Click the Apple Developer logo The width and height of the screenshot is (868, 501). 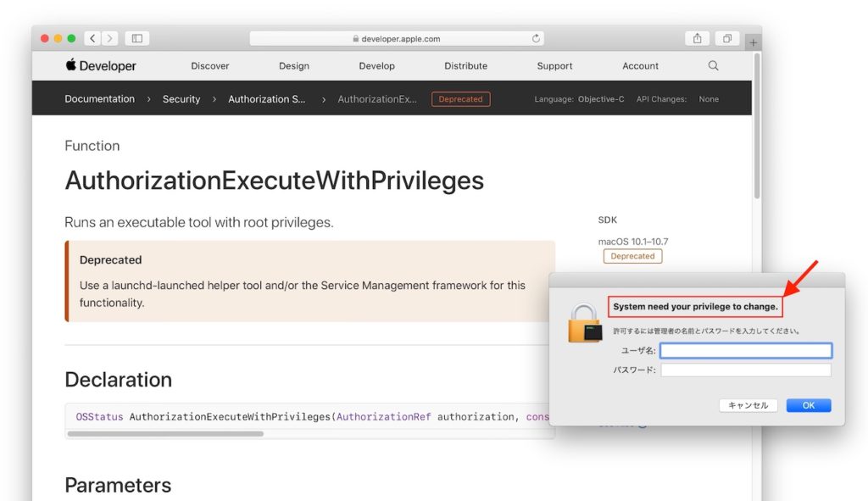click(x=100, y=66)
